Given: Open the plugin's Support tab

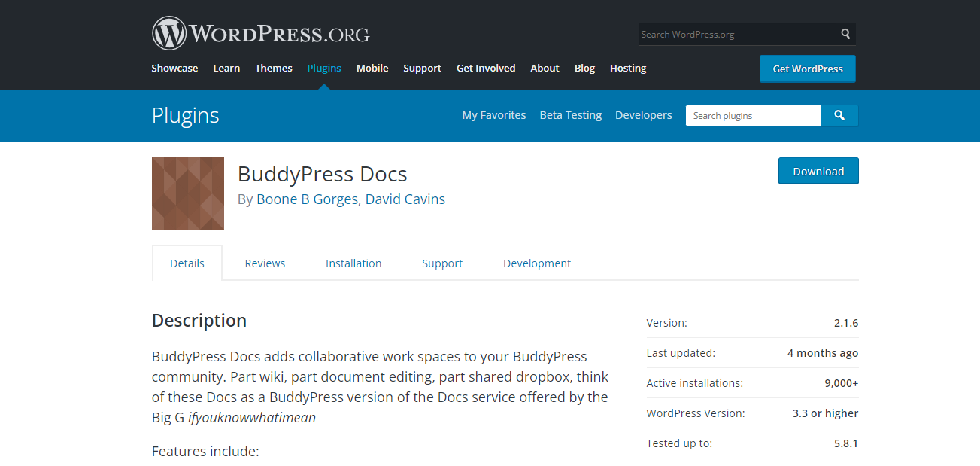Looking at the screenshot, I should pos(442,263).
